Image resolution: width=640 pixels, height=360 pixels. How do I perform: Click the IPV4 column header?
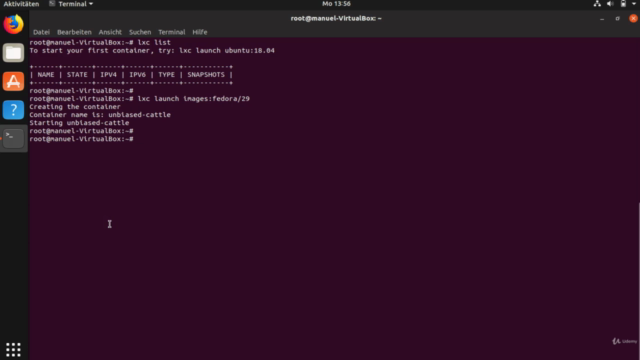click(x=108, y=75)
